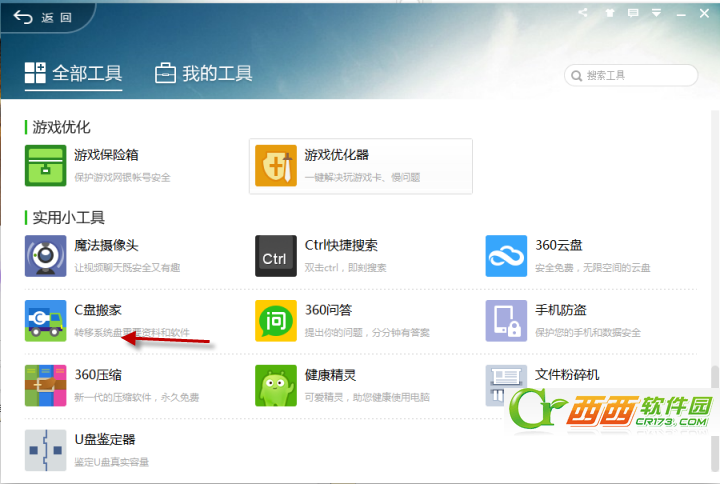720x484 pixels.
Task: Open the 360压缩 archive icon
Action: tap(45, 385)
